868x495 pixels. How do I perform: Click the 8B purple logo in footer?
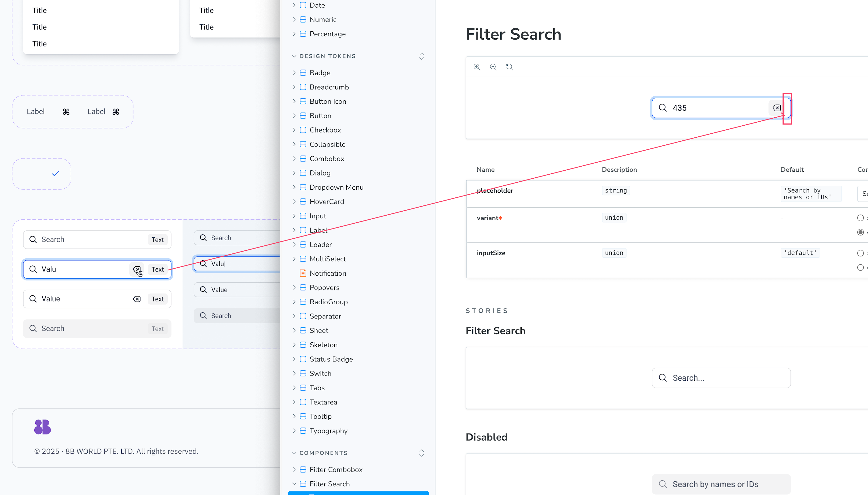pyautogui.click(x=43, y=427)
